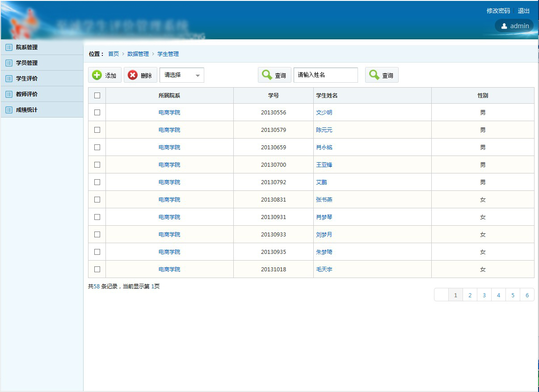Toggle the select-all checkbox in the table header

[97, 95]
